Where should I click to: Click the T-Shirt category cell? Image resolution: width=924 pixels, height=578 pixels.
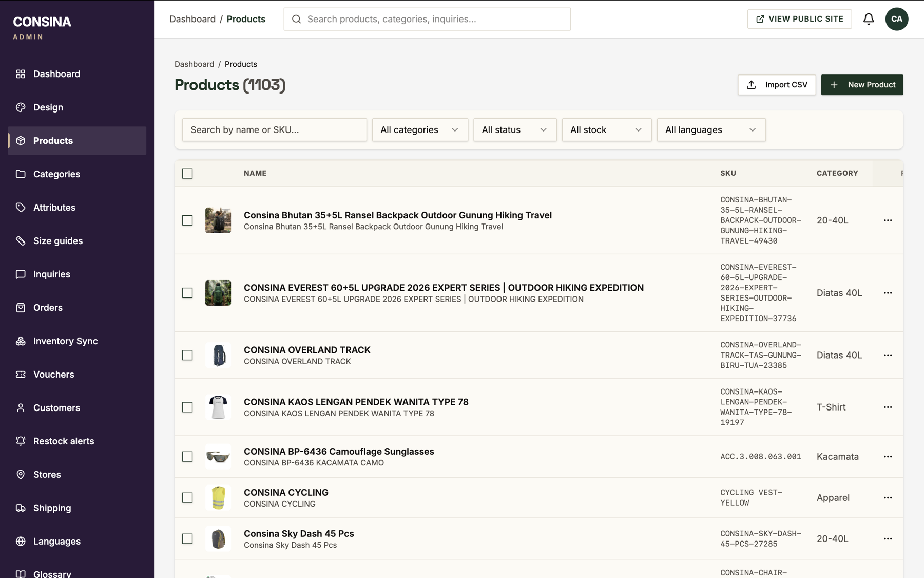click(x=831, y=407)
